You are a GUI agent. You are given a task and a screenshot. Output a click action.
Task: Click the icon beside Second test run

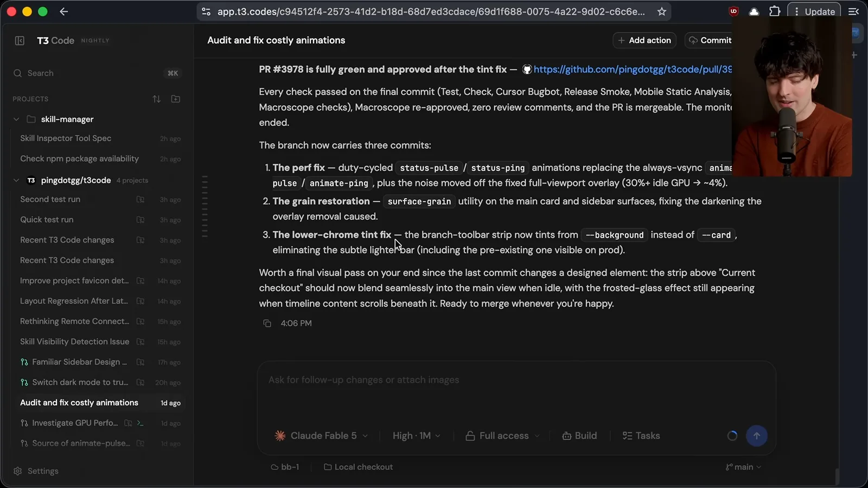(x=141, y=200)
